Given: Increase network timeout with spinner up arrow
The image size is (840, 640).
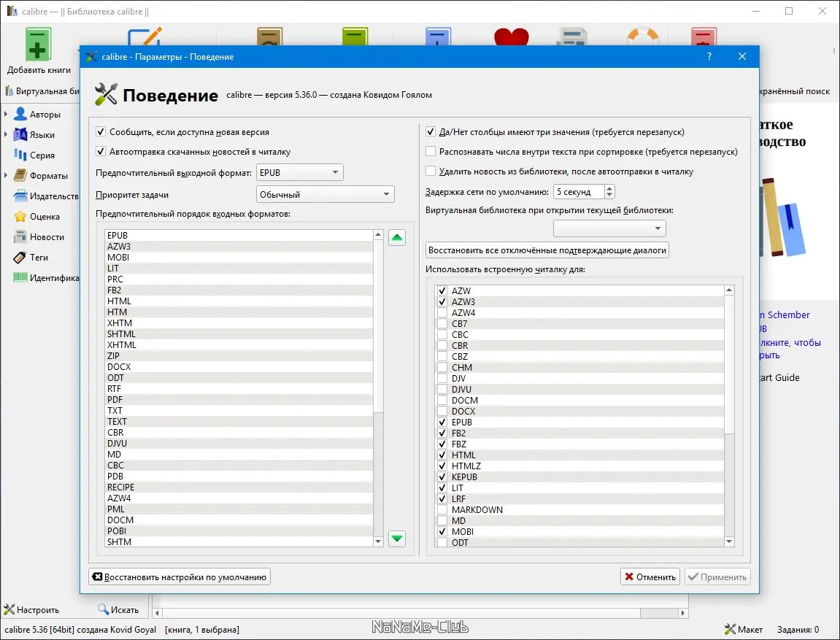Looking at the screenshot, I should point(609,188).
